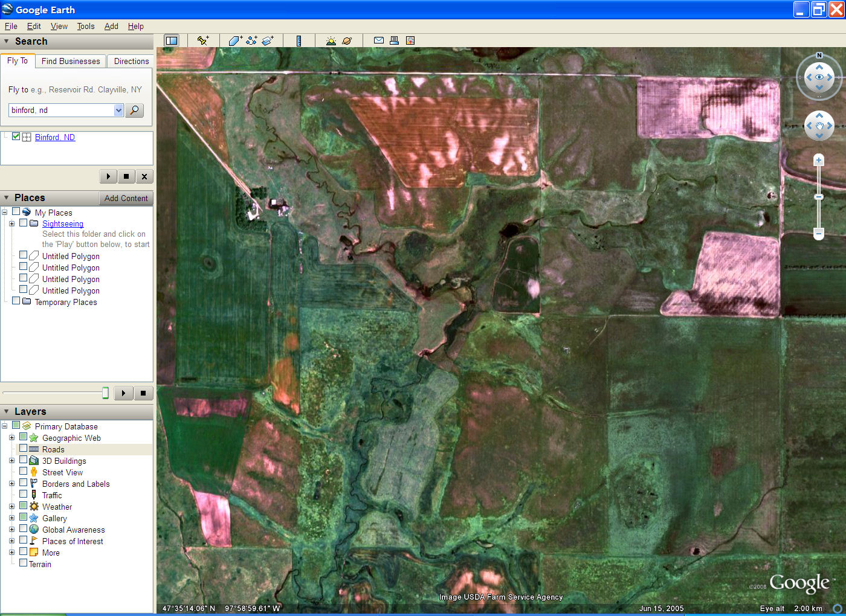Check the Temporary Places checkbox

(16, 301)
